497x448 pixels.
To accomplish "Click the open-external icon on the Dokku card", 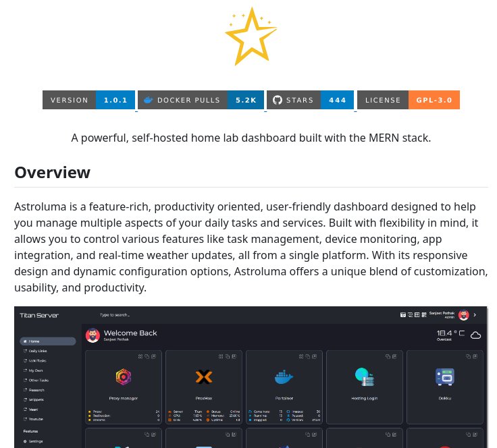I will 475,356.
